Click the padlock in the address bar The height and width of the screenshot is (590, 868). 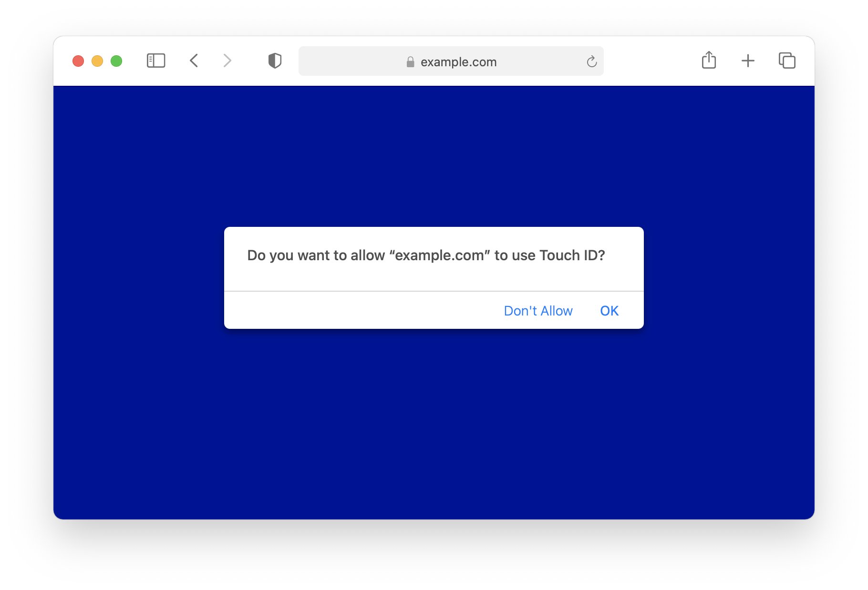click(x=409, y=61)
